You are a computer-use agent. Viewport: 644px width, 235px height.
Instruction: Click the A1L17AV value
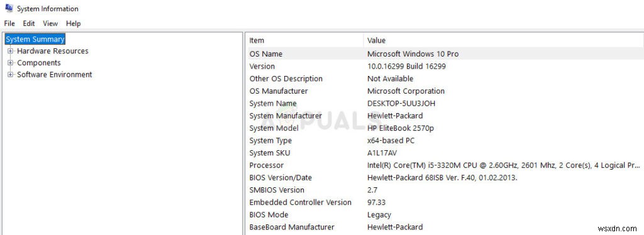(382, 153)
